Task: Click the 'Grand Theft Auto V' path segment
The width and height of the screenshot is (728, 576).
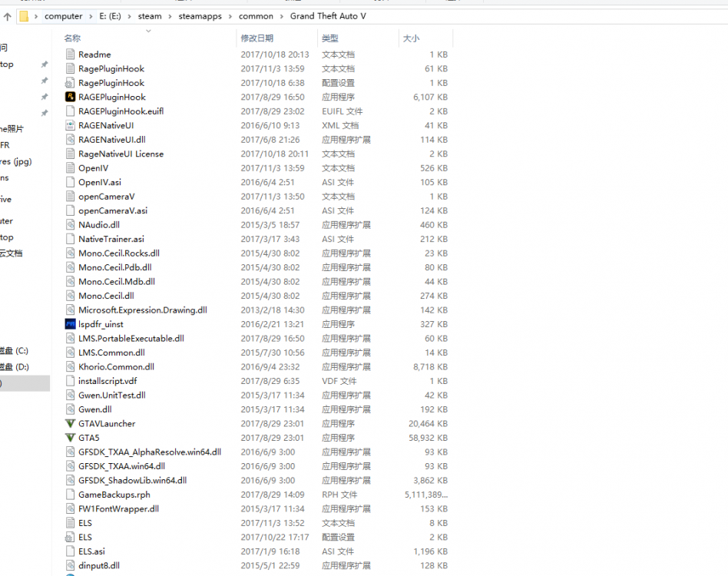Action: (x=328, y=16)
